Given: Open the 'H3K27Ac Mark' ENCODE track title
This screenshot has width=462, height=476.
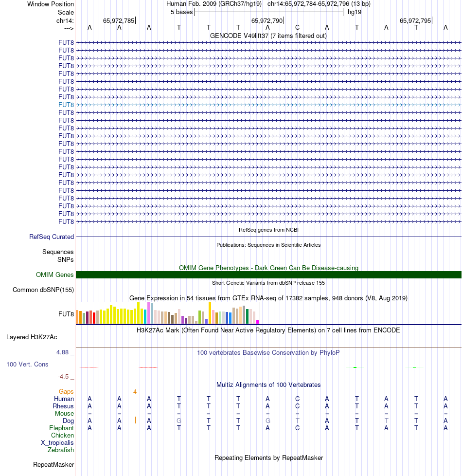Looking at the screenshot, I should point(268,330).
